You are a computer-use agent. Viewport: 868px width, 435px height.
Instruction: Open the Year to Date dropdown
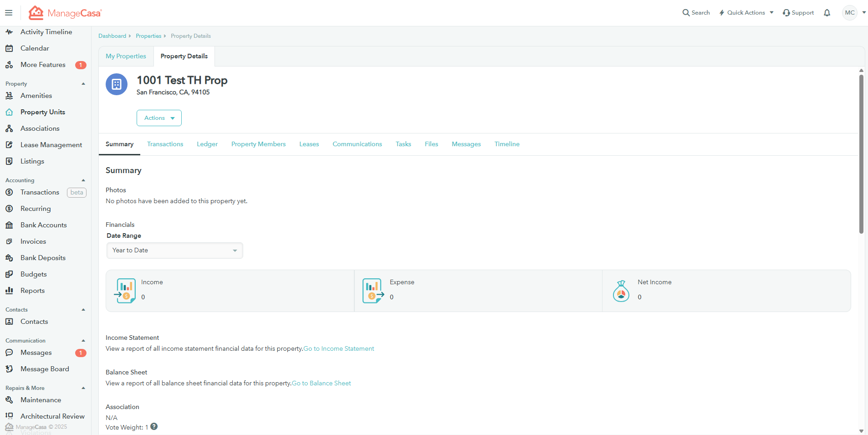[174, 251]
